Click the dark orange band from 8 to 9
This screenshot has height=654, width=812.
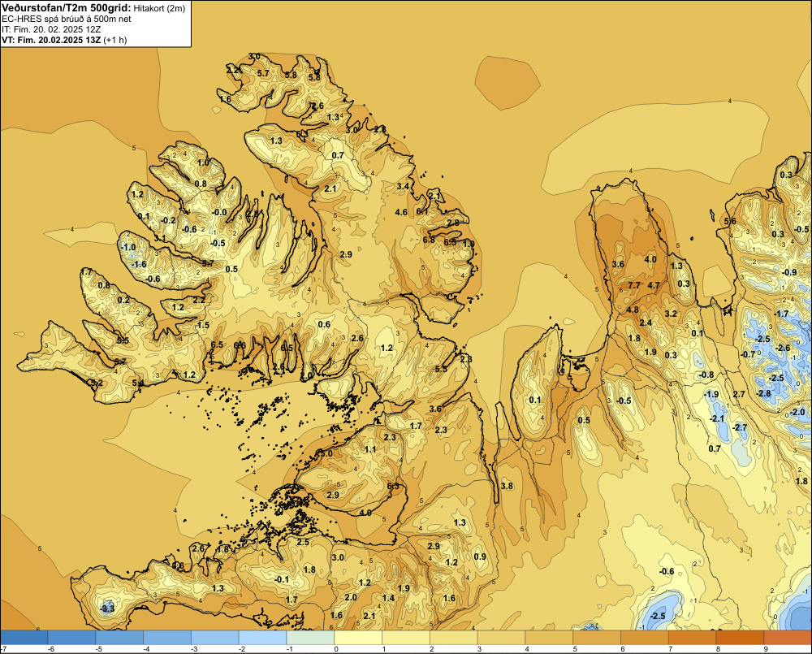click(740, 638)
